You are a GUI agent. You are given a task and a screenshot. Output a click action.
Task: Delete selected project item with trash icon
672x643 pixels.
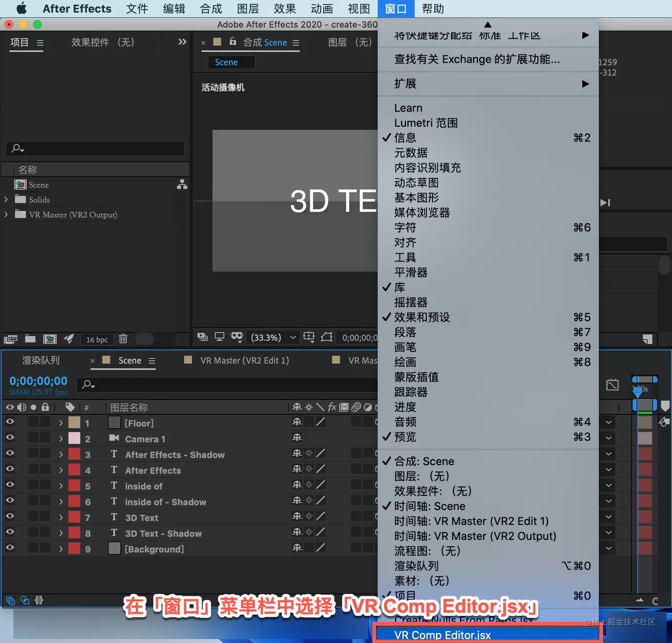click(x=123, y=339)
